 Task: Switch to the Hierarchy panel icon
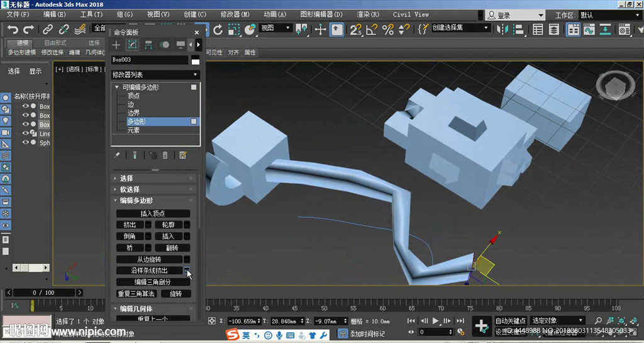[148, 45]
